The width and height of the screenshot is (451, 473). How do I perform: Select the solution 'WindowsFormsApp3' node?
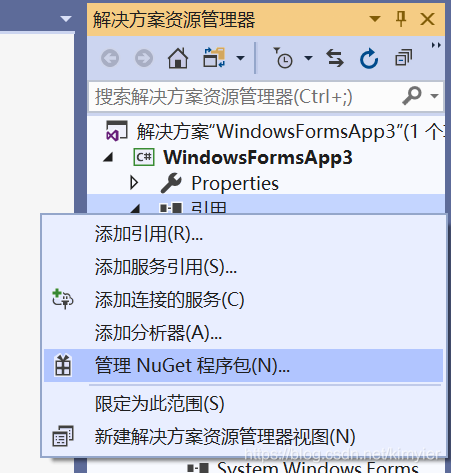290,131
